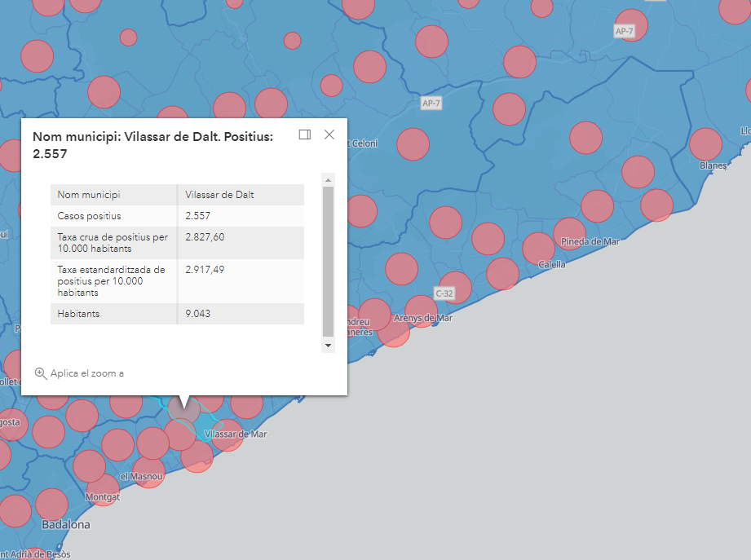The height and width of the screenshot is (560, 751).
Task: Select the Blanes town label
Action: 713,165
